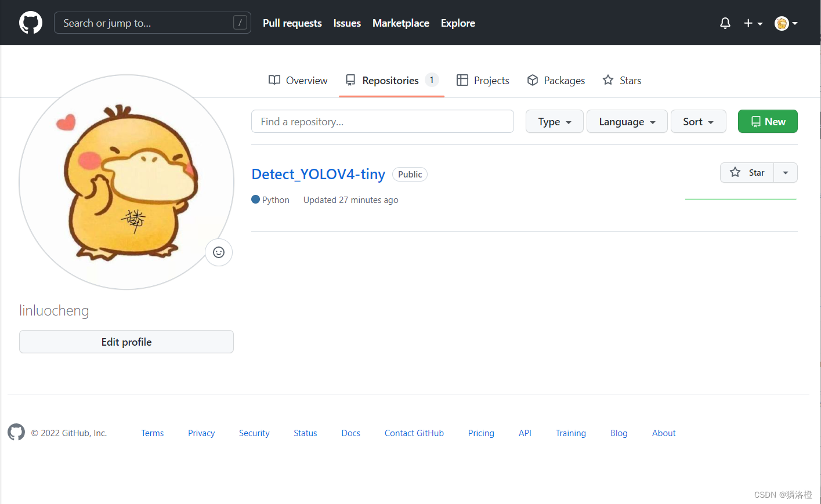View the Stars tab
The height and width of the screenshot is (504, 821).
pyautogui.click(x=622, y=80)
